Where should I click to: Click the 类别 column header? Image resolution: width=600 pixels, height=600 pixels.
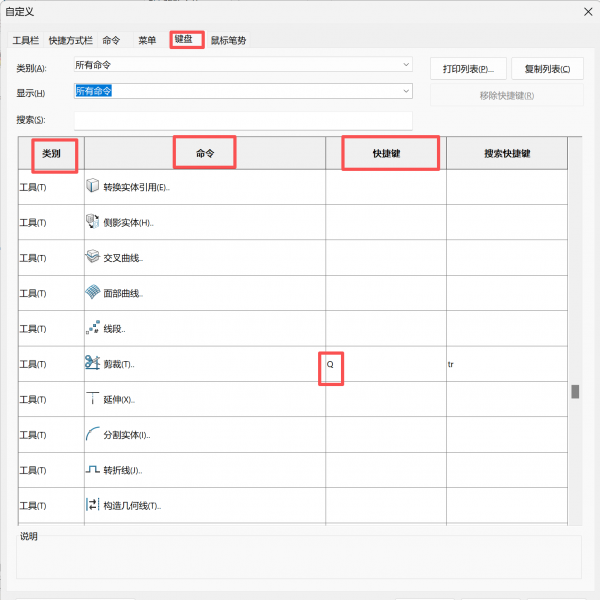pos(51,153)
